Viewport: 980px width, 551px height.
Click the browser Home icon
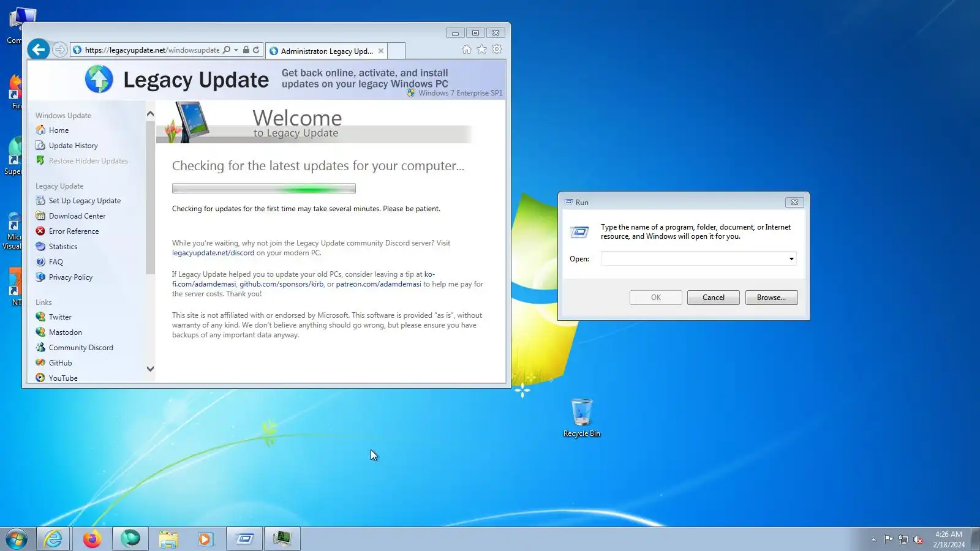[x=466, y=50]
